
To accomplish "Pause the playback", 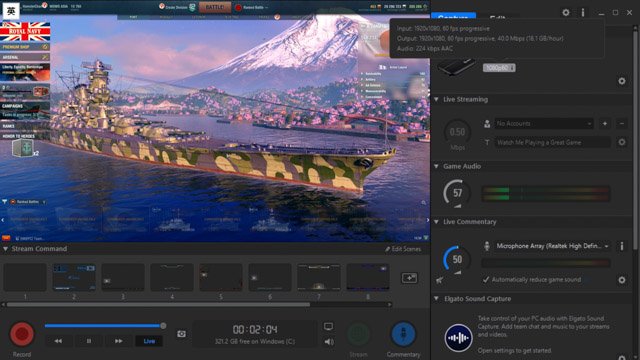I will coord(89,341).
